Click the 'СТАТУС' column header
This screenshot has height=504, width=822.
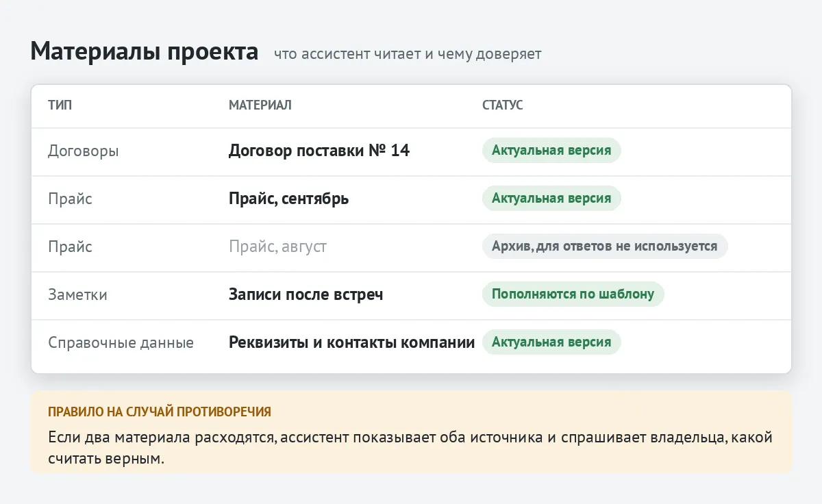click(x=503, y=105)
